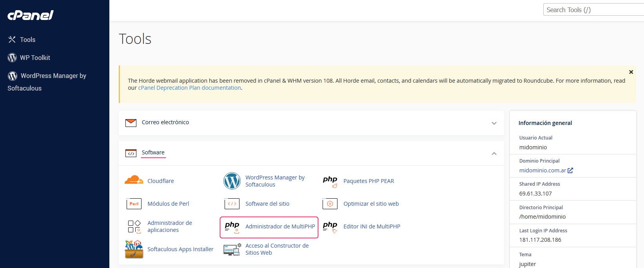Open the Administrador de MultiPHP php icon
644x268 pixels.
click(x=232, y=227)
